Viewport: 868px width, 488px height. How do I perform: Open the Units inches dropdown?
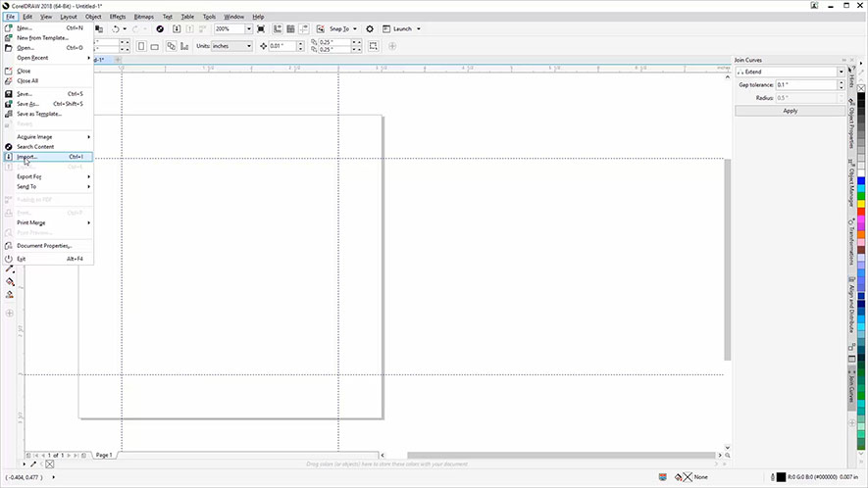pyautogui.click(x=247, y=46)
